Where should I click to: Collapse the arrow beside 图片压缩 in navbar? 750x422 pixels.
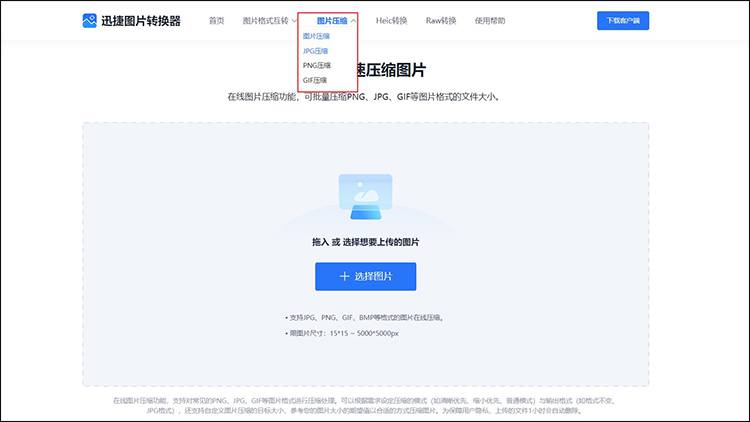[x=353, y=21]
